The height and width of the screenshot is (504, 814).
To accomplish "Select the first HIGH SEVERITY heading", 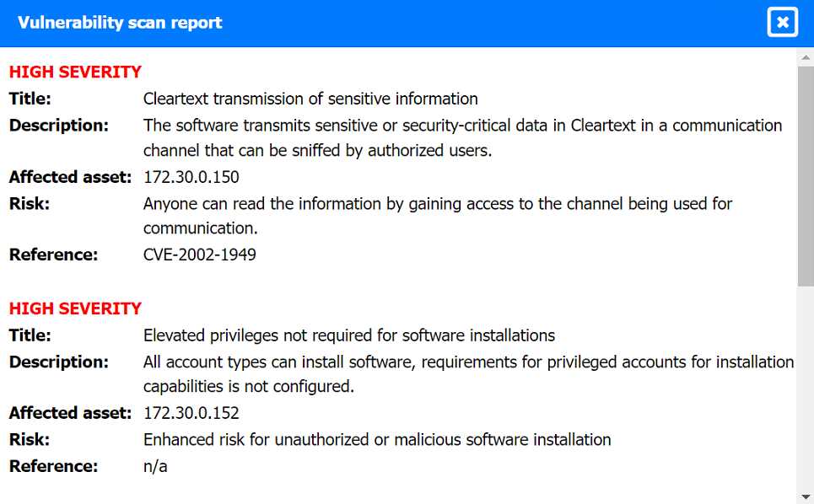I will pos(75,72).
